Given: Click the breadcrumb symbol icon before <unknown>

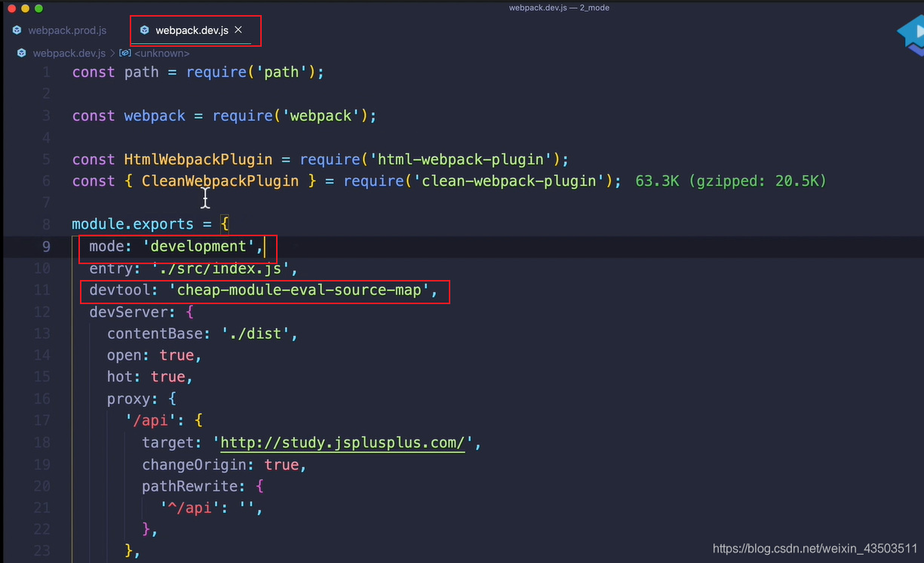Looking at the screenshot, I should point(125,54).
